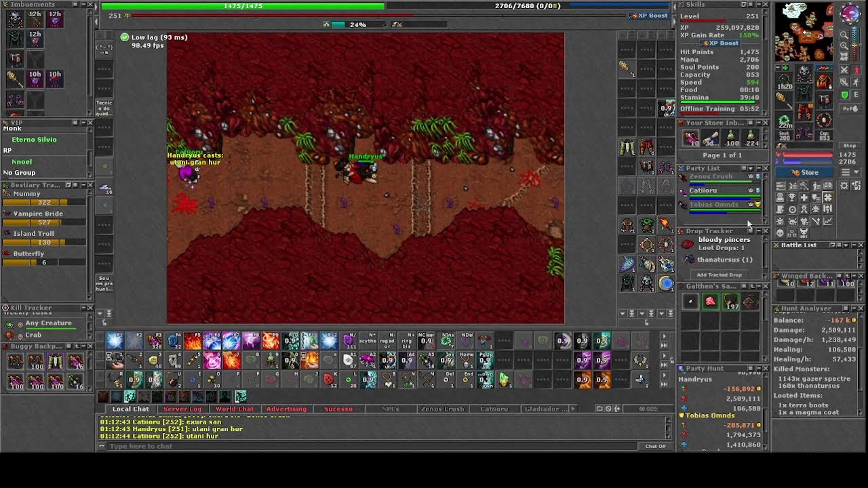
Task: Minimize the Imbuements panel
Action: (83, 5)
